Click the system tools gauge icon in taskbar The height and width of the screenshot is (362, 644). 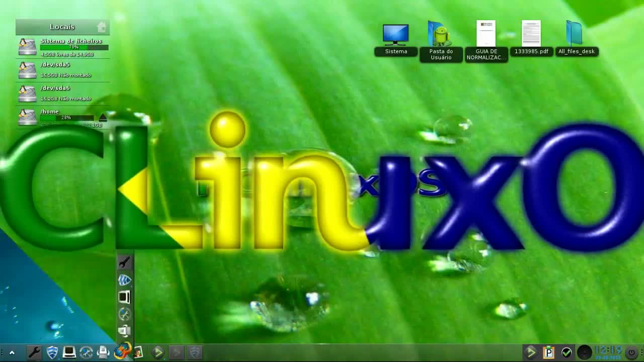tap(87, 352)
